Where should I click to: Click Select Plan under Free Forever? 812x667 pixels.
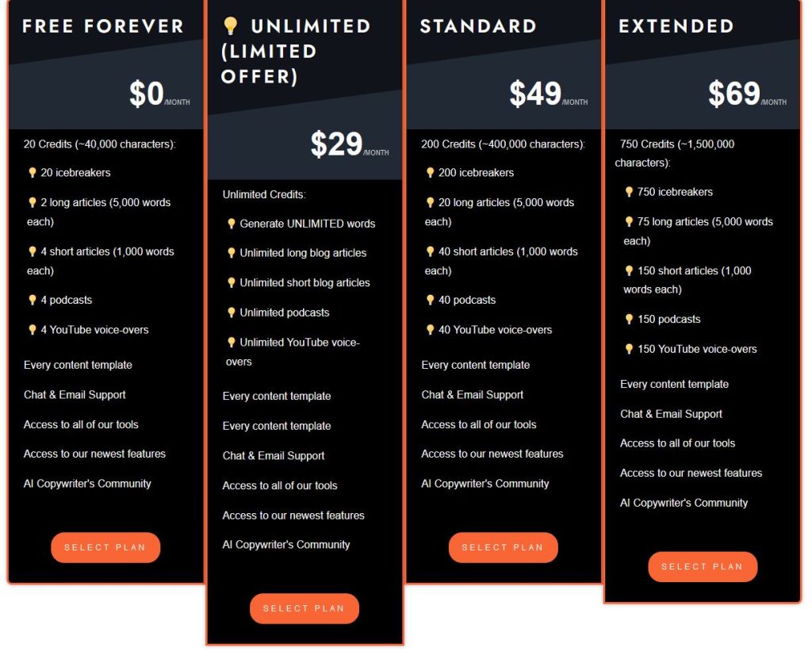click(105, 547)
